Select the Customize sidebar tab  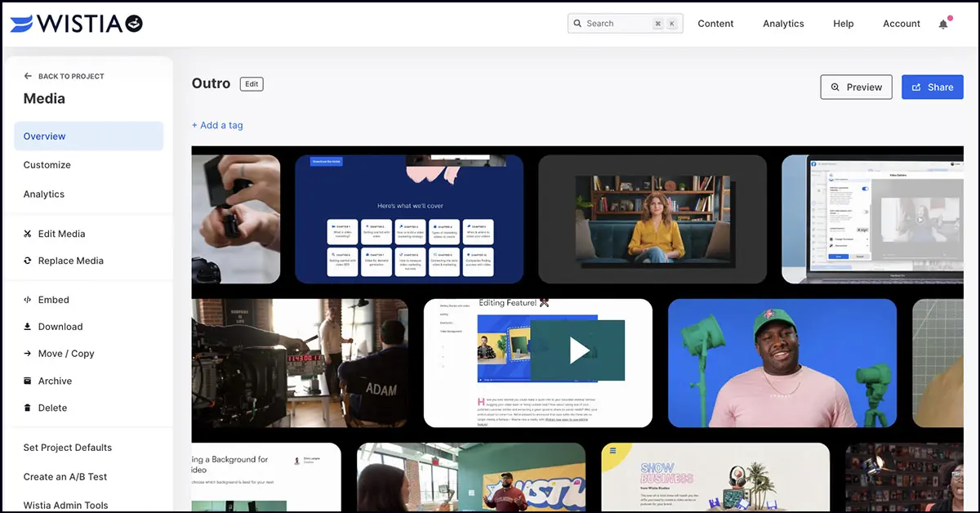(x=47, y=165)
